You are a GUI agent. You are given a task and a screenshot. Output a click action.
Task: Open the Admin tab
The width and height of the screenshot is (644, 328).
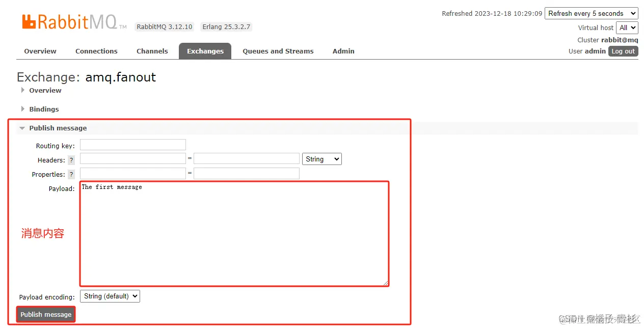[343, 51]
